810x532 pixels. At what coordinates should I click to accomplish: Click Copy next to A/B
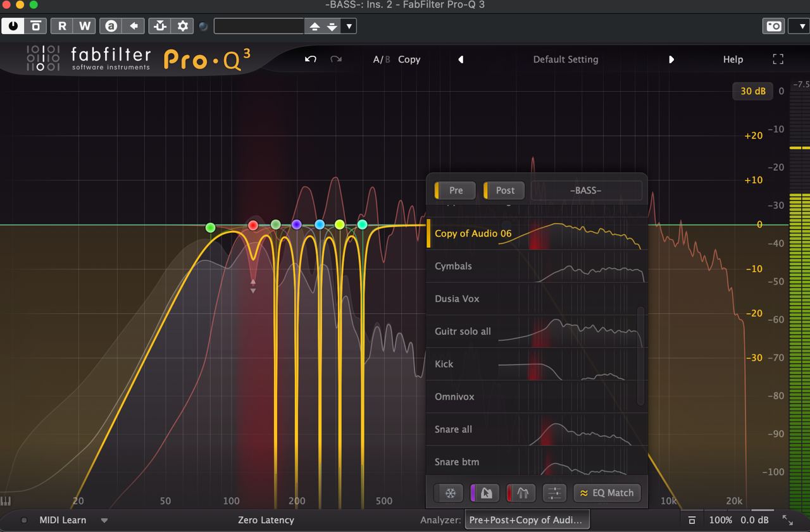pos(409,59)
